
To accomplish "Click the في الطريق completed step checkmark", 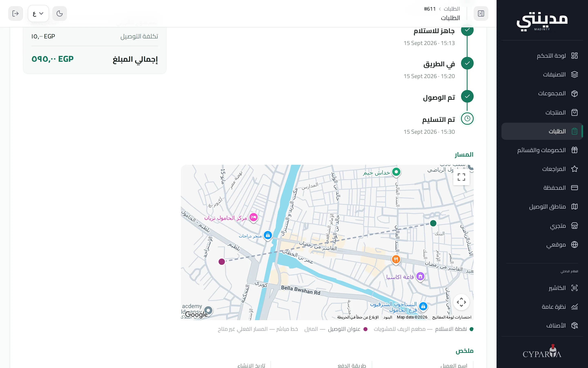I will [467, 63].
